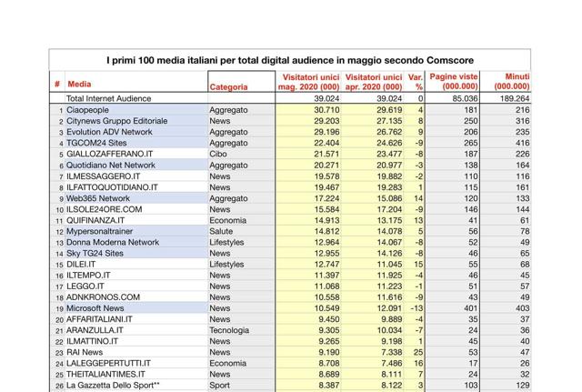Click the 17.224 visitors cell
This screenshot has height=392, width=582.
click(x=326, y=198)
